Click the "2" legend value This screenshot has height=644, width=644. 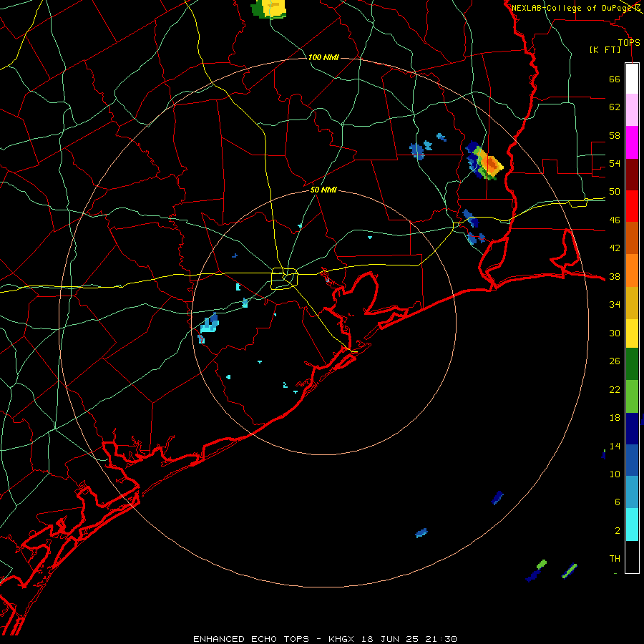tap(618, 531)
